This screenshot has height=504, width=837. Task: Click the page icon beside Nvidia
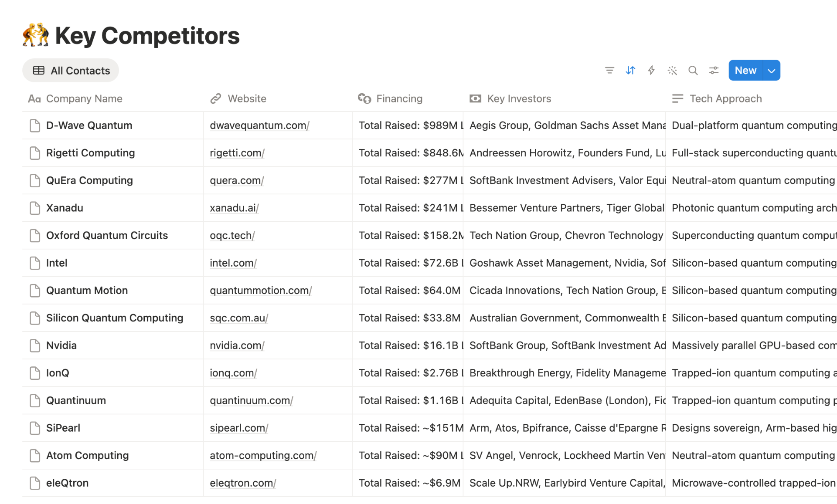click(35, 345)
